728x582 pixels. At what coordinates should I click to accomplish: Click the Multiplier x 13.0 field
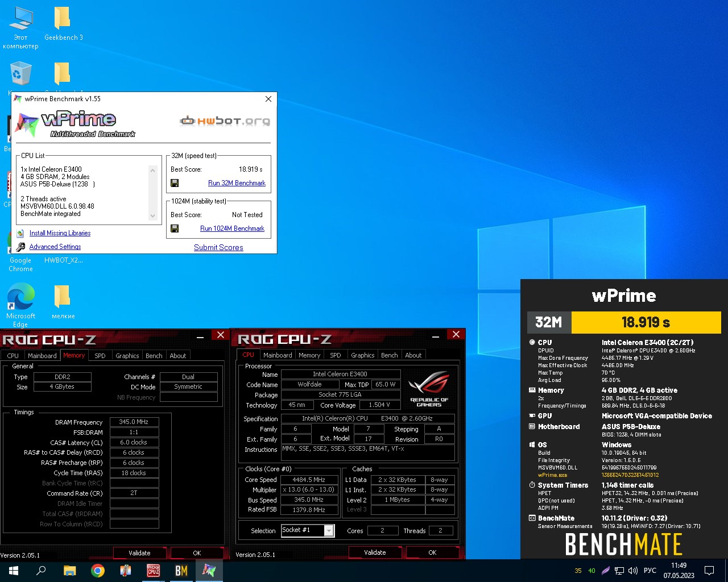point(309,490)
